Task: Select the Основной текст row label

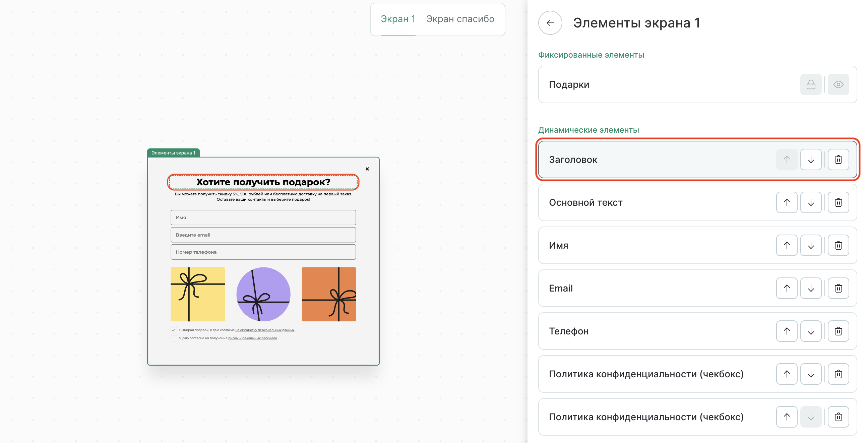Action: point(585,202)
